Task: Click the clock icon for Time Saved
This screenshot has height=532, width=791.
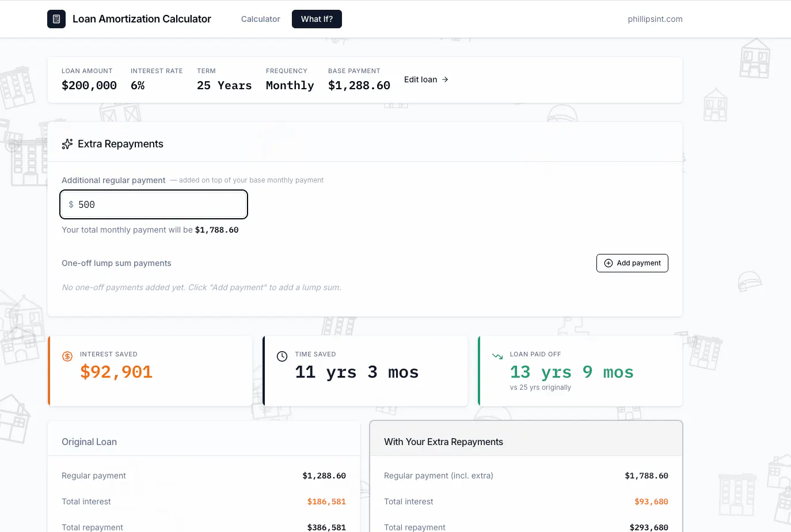Action: pos(282,356)
